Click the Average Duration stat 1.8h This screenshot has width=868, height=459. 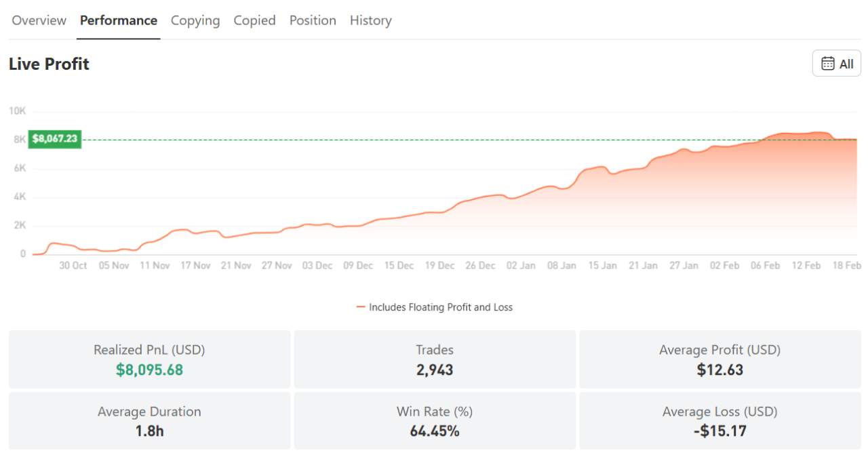pyautogui.click(x=149, y=431)
